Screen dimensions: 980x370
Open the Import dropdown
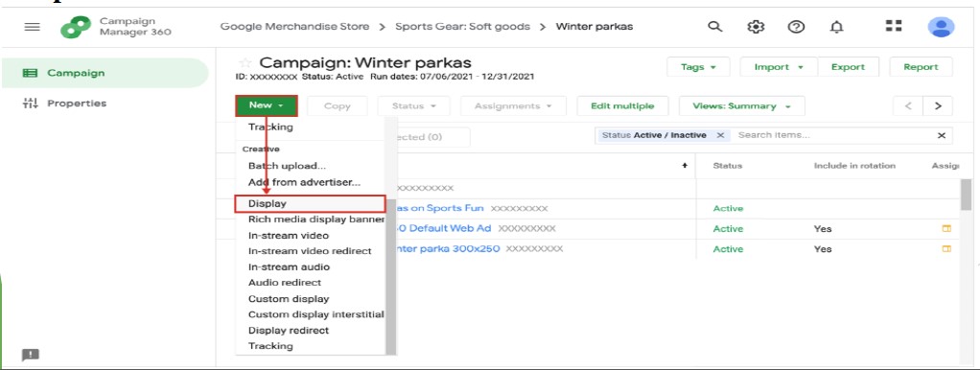[779, 67]
